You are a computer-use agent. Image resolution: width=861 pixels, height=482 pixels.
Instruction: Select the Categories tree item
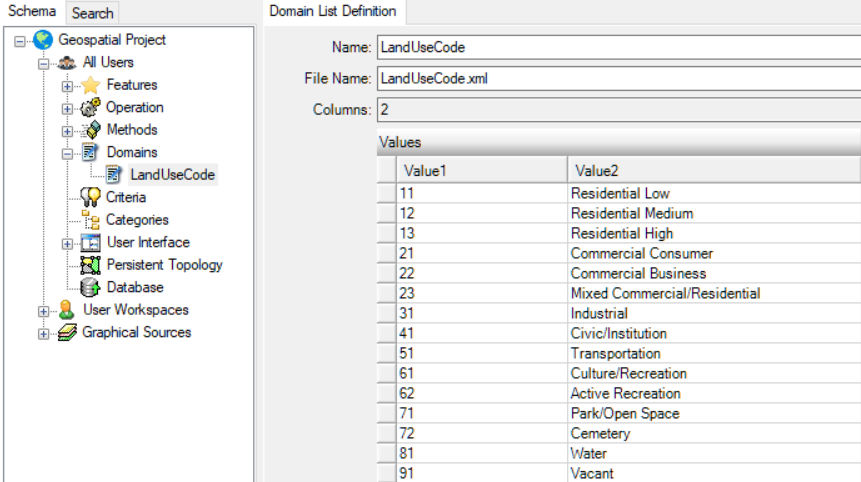tap(137, 220)
